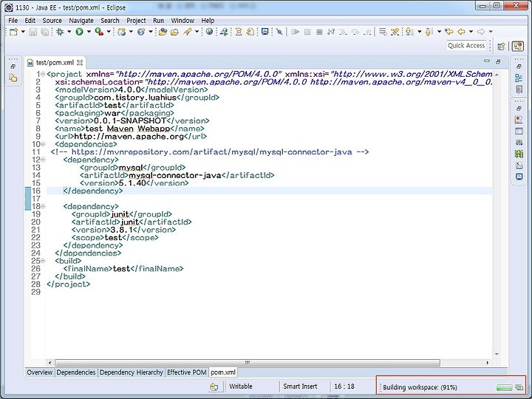
Task: Select the pom.xml source tab at bottom
Action: point(223,372)
